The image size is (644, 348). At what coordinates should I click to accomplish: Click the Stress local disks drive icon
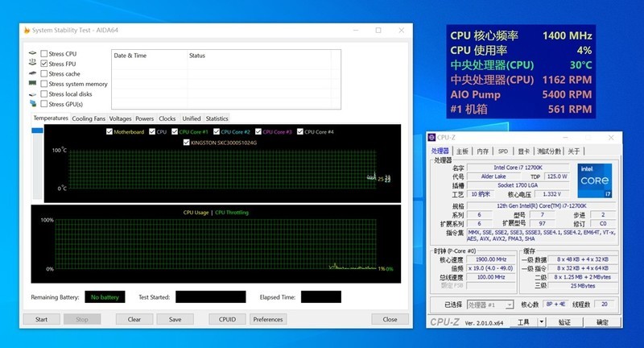32,94
